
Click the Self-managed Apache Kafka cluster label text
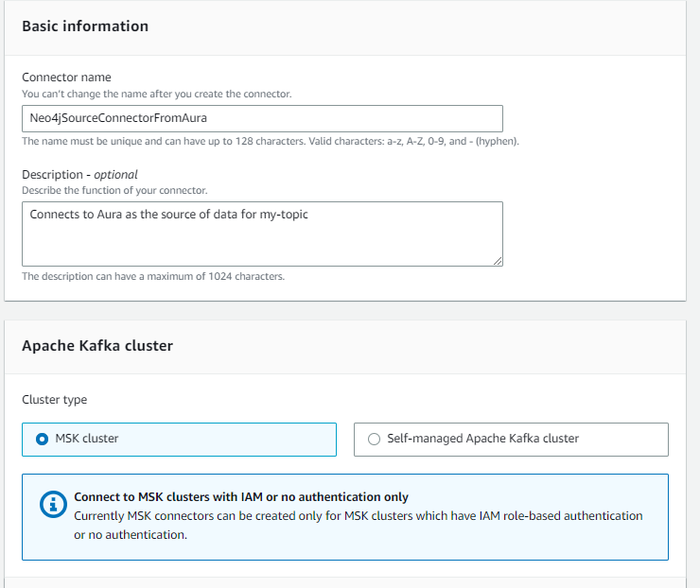pyautogui.click(x=482, y=439)
